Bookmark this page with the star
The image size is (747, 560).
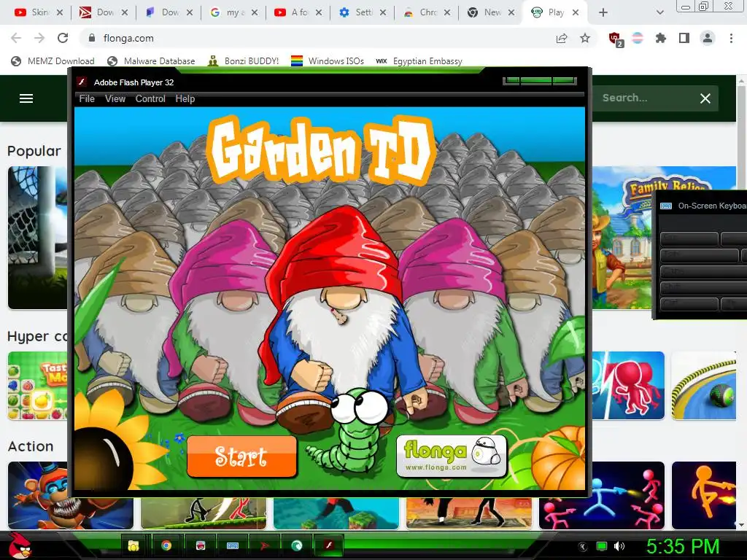click(x=585, y=38)
